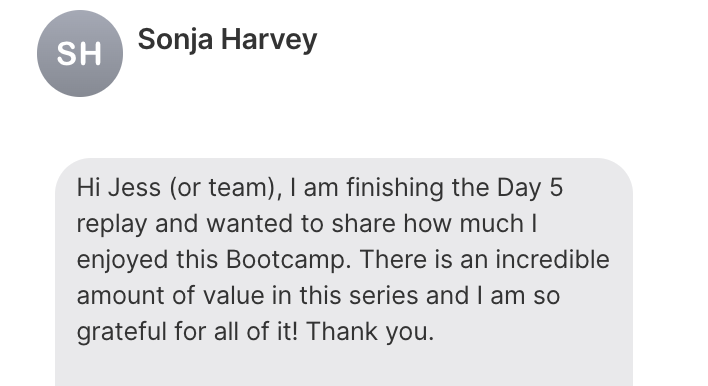Open the SH avatar circle
Screen dimensions: 708x386
[80, 53]
